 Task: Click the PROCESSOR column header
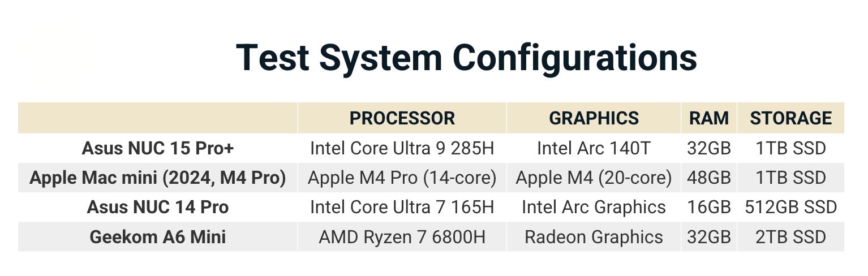click(402, 118)
